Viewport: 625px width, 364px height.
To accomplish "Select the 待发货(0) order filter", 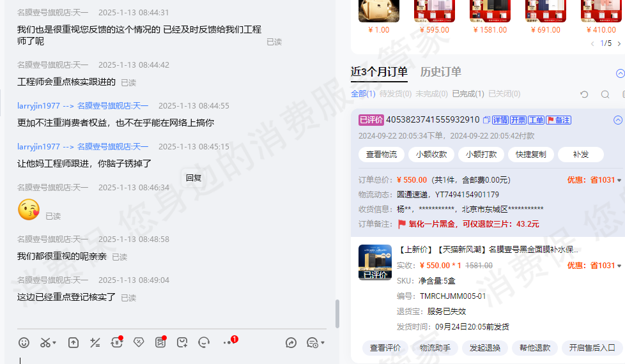I will pyautogui.click(x=396, y=94).
